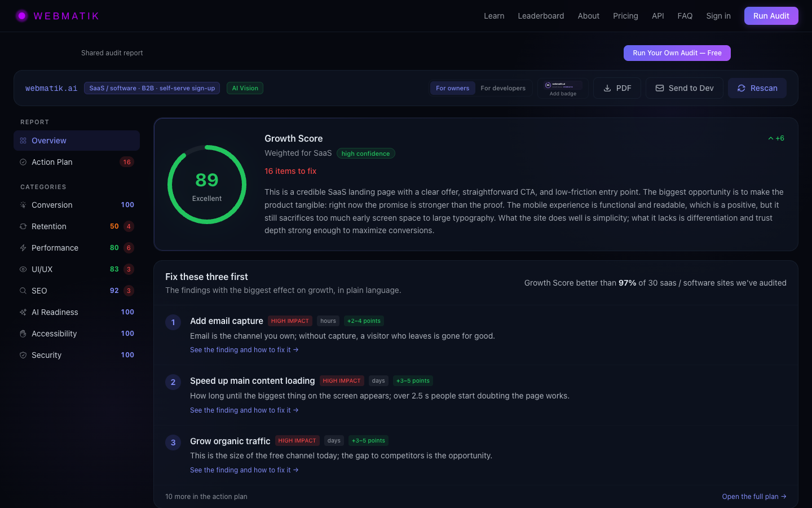Open the FAQ navigation item
This screenshot has height=508, width=812.
[685, 16]
